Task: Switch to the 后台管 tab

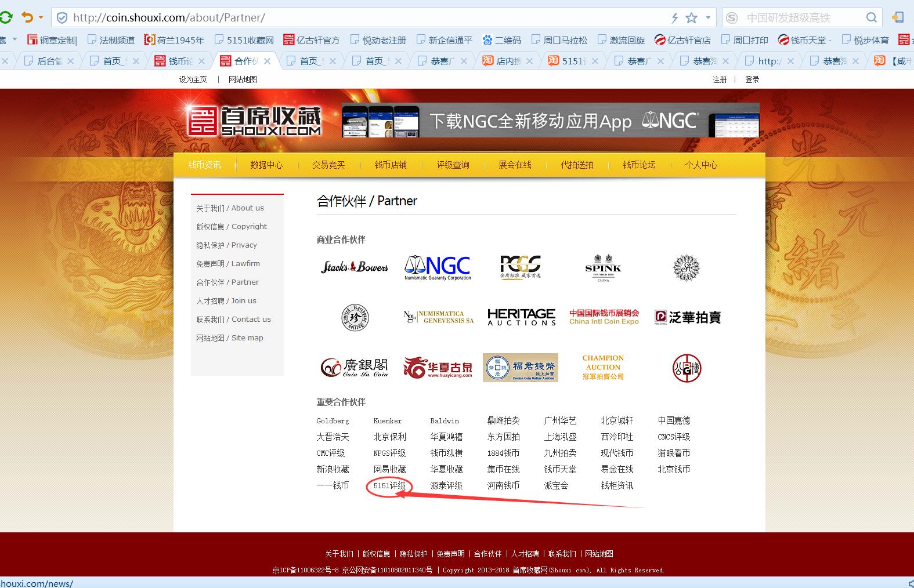Action: point(49,61)
